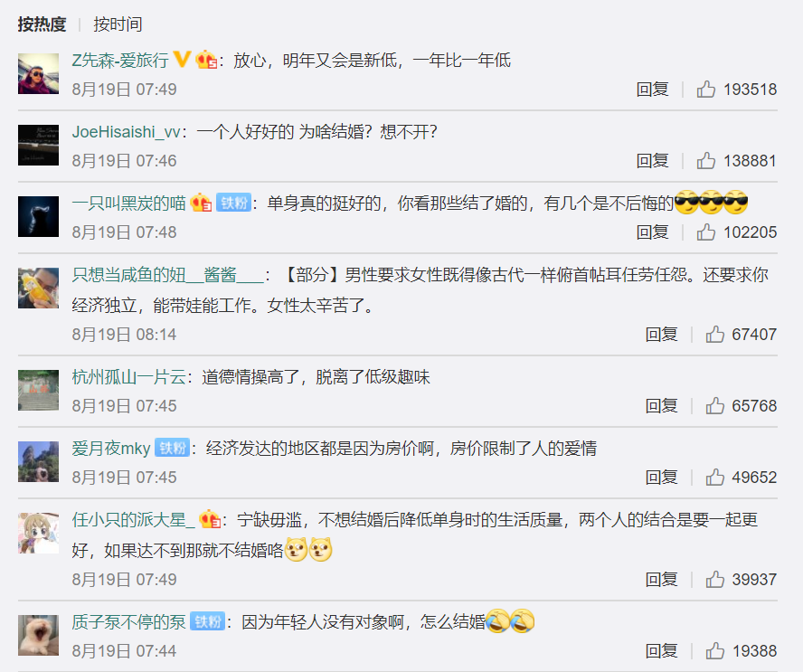Thumbs-up the comment showing 19388 likes

[x=715, y=651]
